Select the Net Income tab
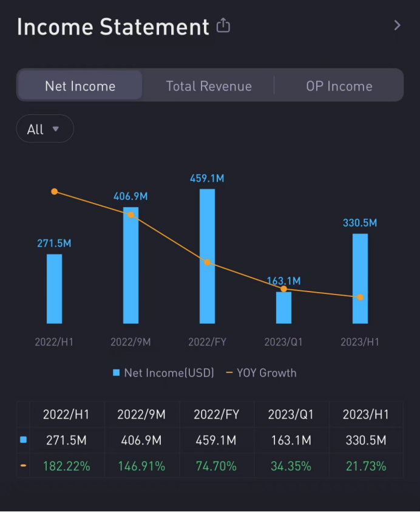The height and width of the screenshot is (512, 420). [80, 86]
